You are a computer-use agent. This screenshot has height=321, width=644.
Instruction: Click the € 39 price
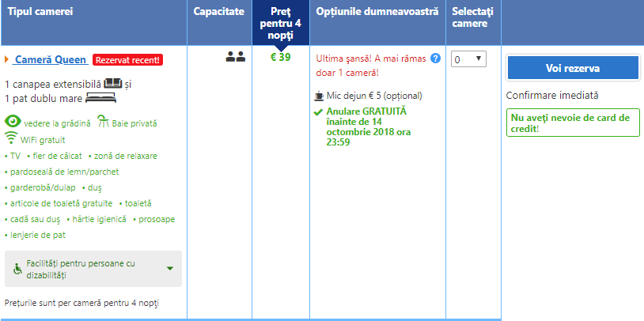pyautogui.click(x=280, y=57)
